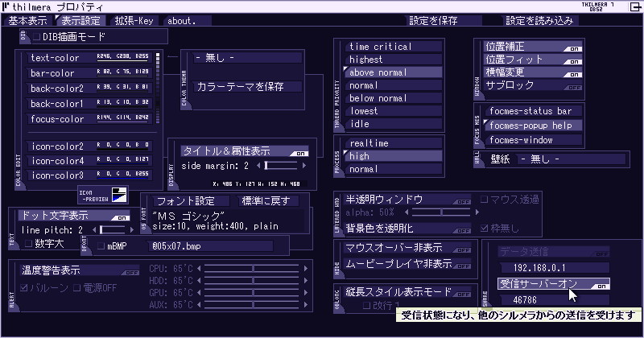
Task: Select time critical thread priority
Action: pyautogui.click(x=394, y=47)
